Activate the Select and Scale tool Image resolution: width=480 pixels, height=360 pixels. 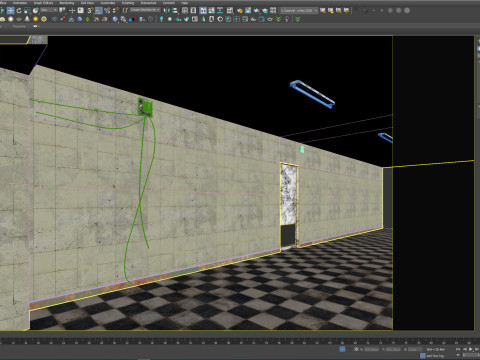pos(27,11)
